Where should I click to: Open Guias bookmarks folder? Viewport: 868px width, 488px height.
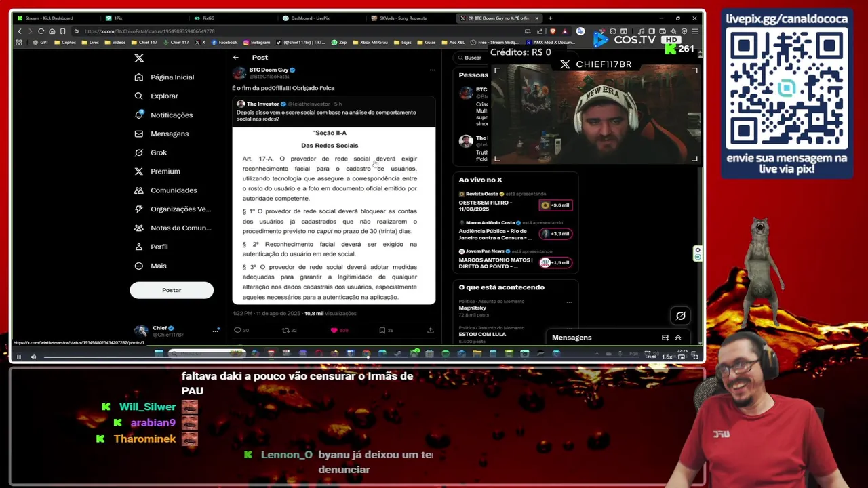pos(427,43)
